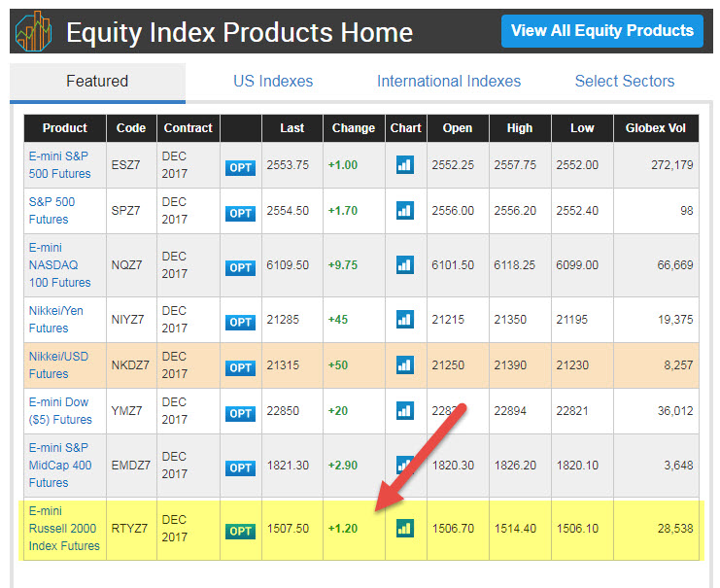Click open value 1506.70
Image resolution: width=720 pixels, height=588 pixels.
pyautogui.click(x=453, y=529)
